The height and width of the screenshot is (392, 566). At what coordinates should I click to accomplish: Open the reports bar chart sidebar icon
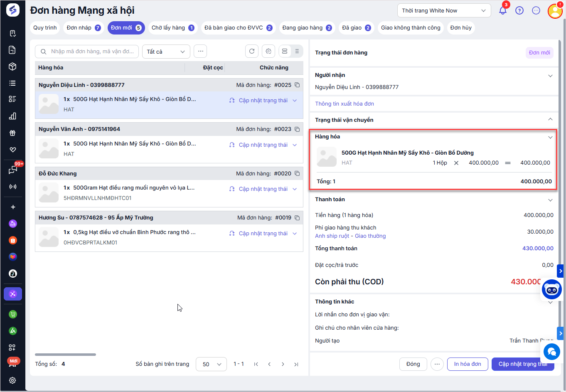coord(12,116)
